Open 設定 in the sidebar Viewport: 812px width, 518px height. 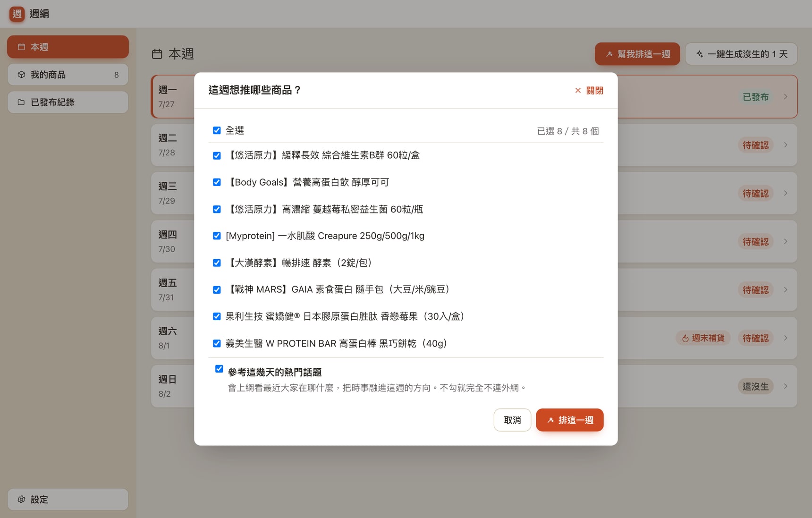point(68,499)
